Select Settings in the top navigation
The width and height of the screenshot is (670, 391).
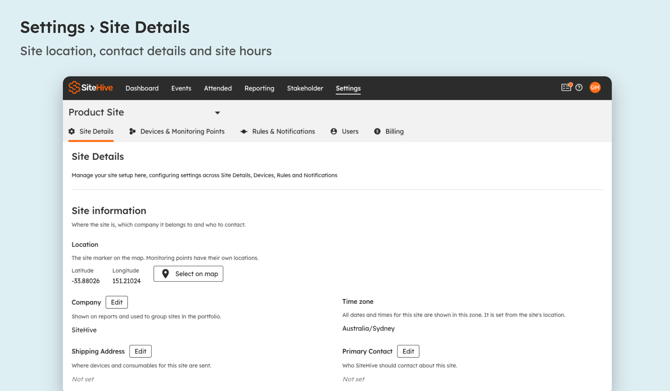[348, 88]
